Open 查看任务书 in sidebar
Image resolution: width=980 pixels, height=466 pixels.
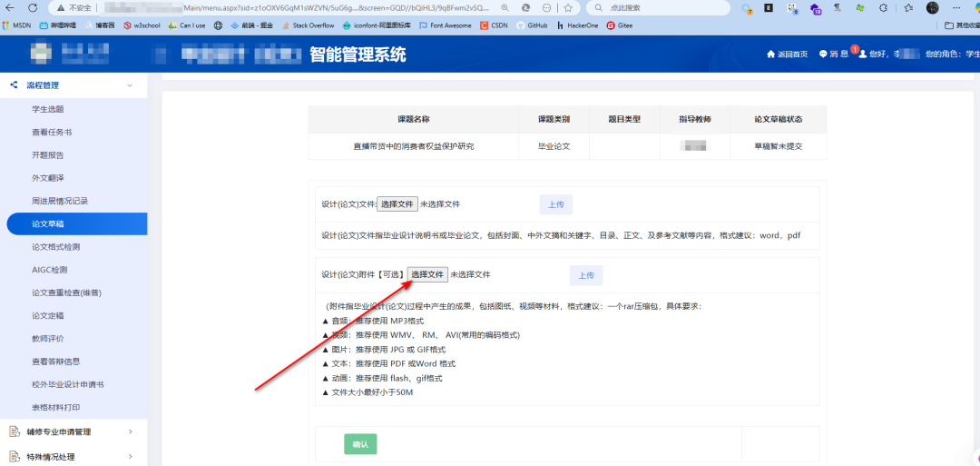pyautogui.click(x=51, y=133)
